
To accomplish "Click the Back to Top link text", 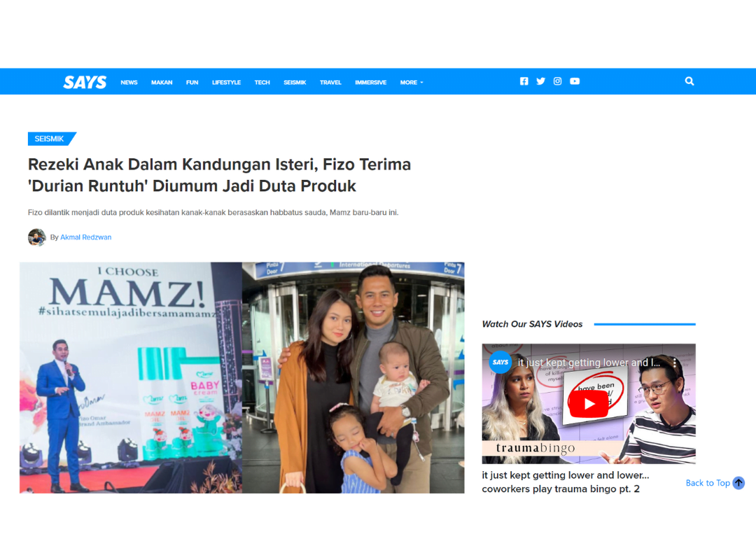I will 707,483.
